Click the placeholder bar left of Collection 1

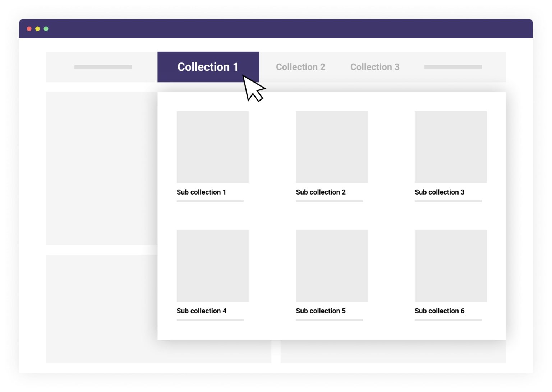pyautogui.click(x=103, y=67)
